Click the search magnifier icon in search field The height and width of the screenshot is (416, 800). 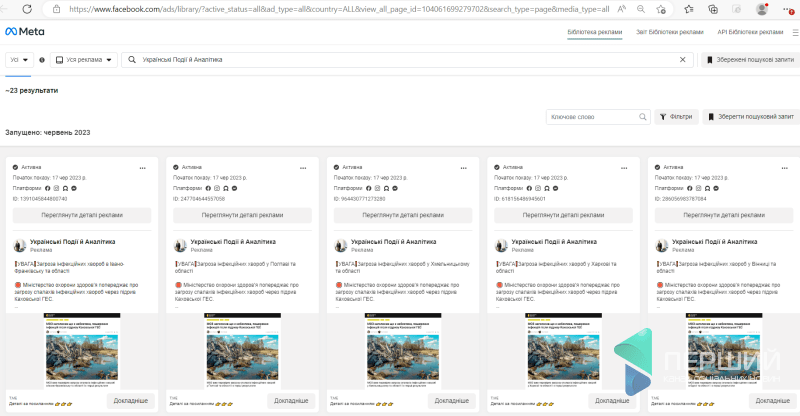tap(131, 60)
